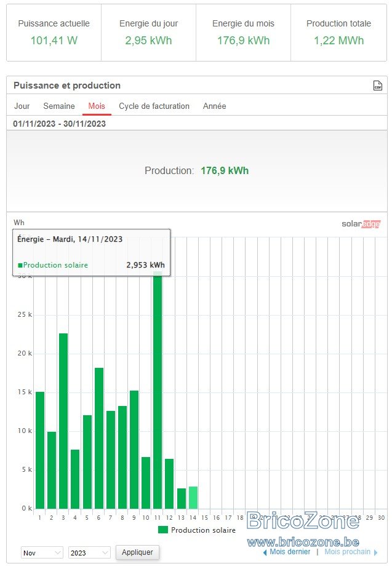Click the 15 k axis label
Screen dimensions: 392x569
click(25, 392)
